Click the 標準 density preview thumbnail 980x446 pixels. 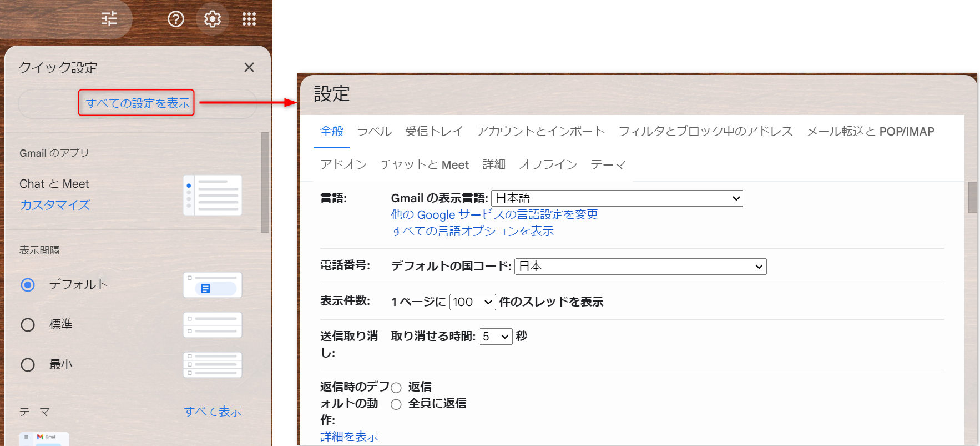point(213,325)
